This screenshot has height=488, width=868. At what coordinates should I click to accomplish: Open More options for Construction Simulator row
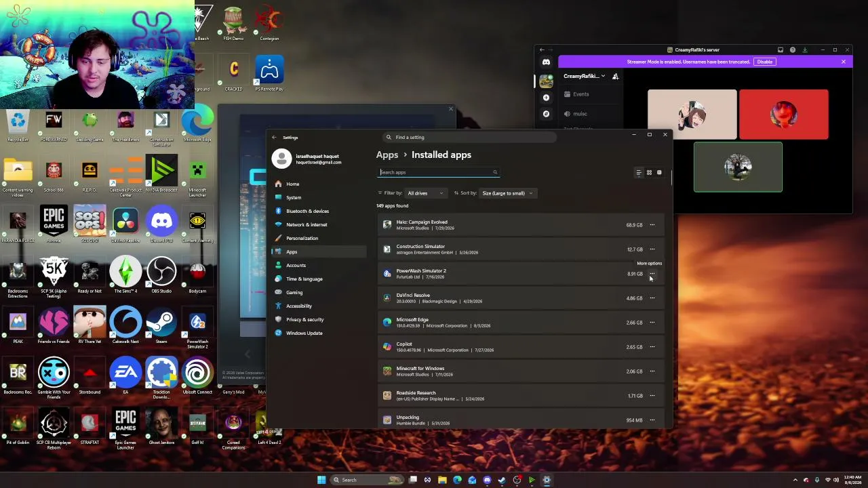pos(652,249)
